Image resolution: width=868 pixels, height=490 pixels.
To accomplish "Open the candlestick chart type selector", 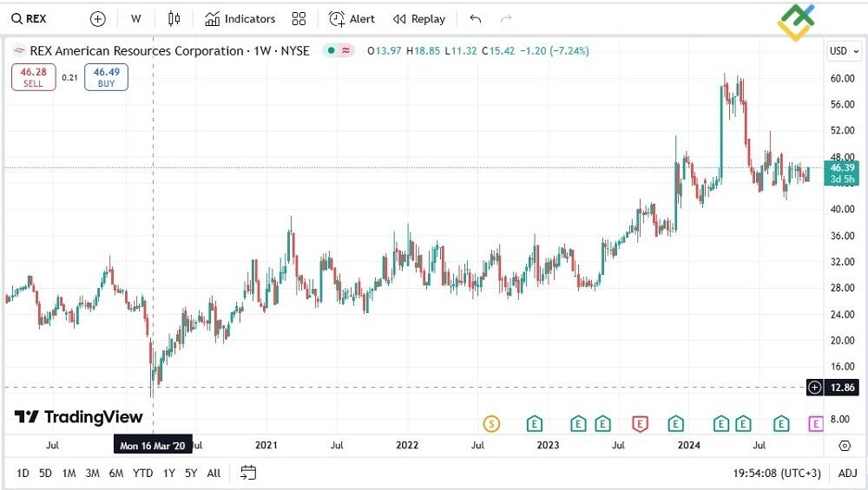I will pyautogui.click(x=174, y=19).
